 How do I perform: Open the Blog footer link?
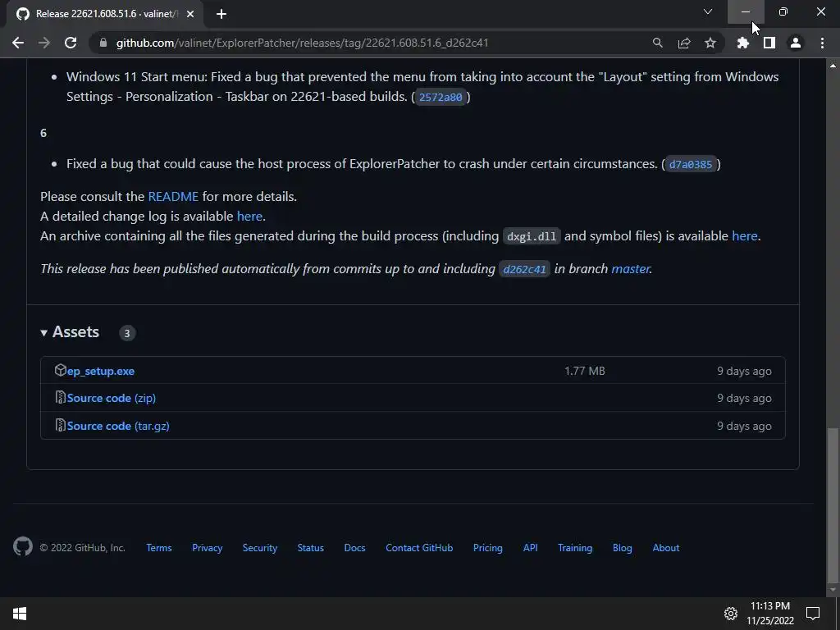pyautogui.click(x=623, y=548)
